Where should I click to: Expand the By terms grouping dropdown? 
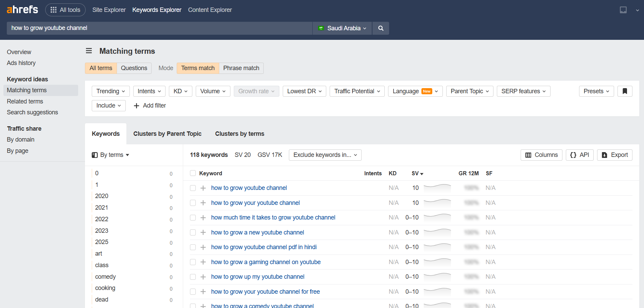click(x=111, y=155)
